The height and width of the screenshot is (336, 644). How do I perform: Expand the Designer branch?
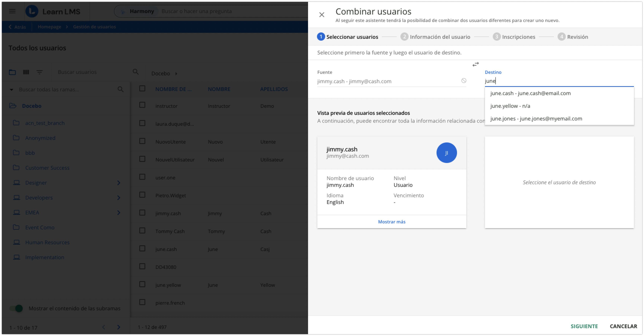pos(119,183)
